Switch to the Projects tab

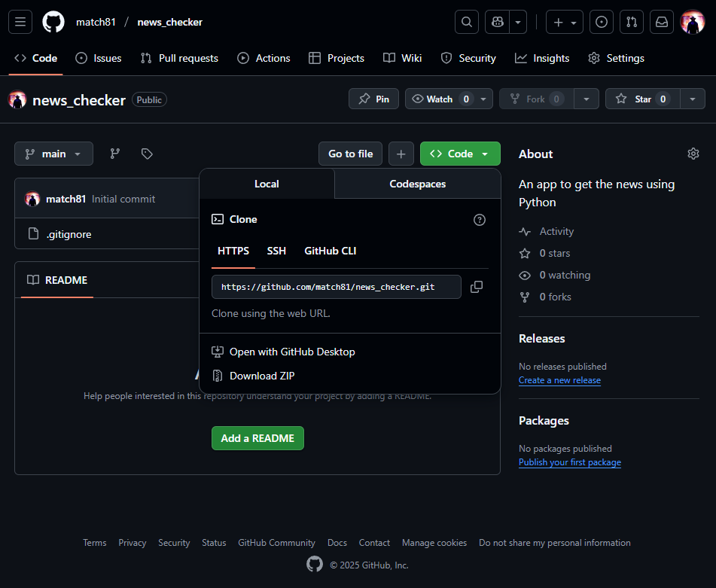[x=337, y=58]
